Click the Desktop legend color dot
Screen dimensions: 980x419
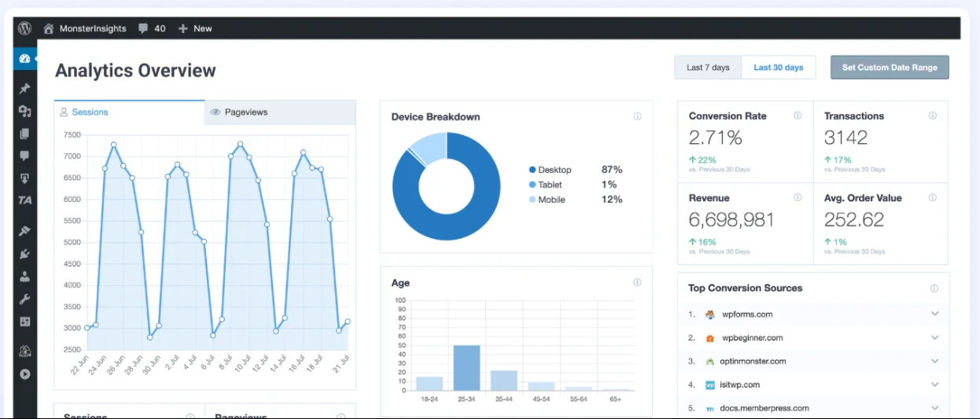pyautogui.click(x=532, y=170)
